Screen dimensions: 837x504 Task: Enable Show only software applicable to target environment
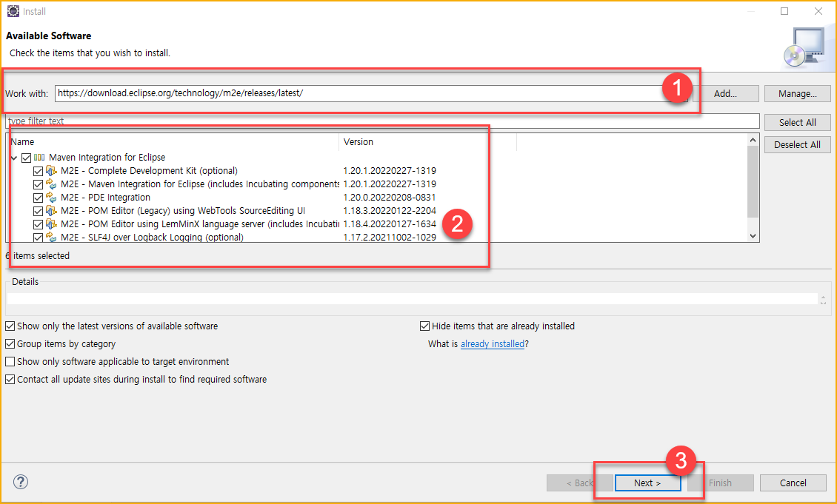click(10, 362)
